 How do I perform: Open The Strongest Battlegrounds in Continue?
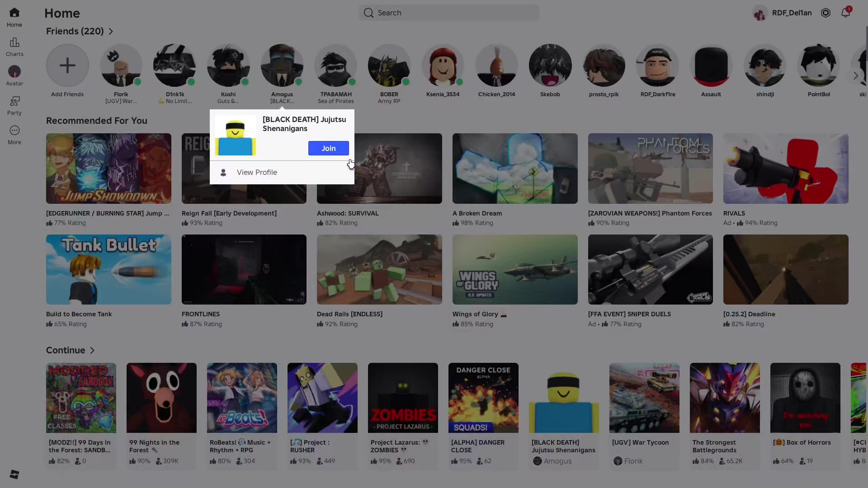[725, 398]
